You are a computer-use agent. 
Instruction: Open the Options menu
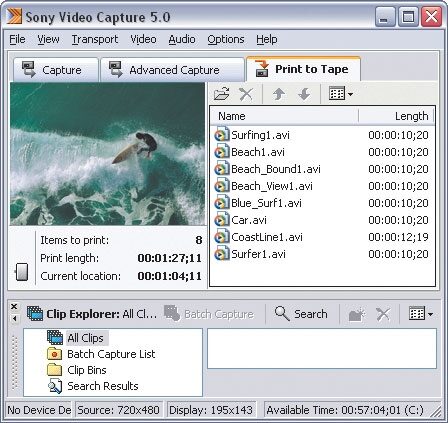point(226,39)
